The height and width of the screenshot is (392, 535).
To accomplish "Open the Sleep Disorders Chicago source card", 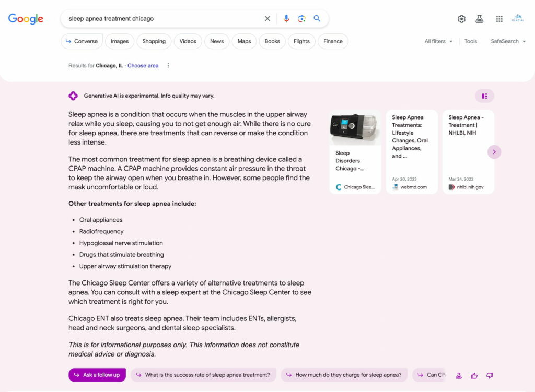I will (x=355, y=152).
